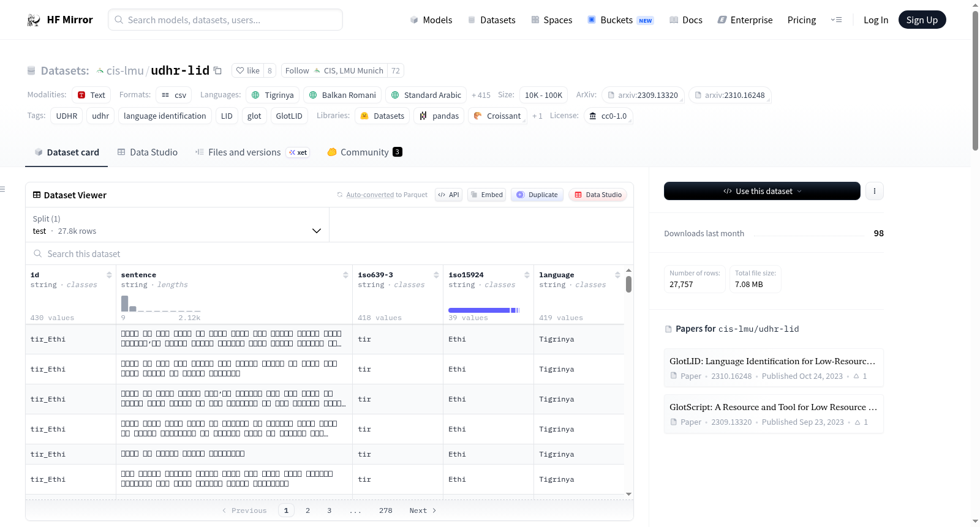The height and width of the screenshot is (527, 980).
Task: Open the three-dot menu beside Use this dataset
Action: [x=875, y=191]
